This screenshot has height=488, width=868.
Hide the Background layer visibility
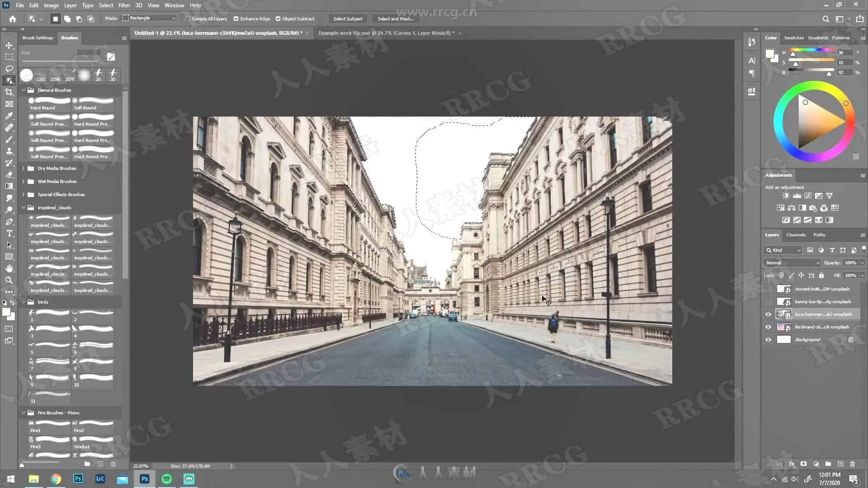768,339
